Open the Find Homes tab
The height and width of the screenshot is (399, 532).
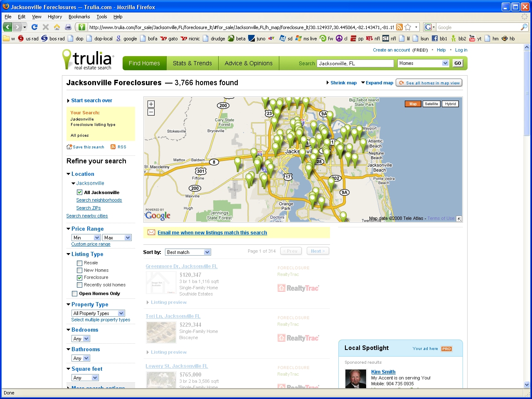tap(144, 63)
